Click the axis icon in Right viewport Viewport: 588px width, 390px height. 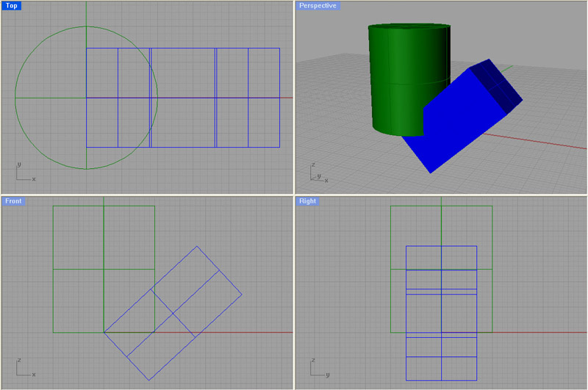(320, 368)
